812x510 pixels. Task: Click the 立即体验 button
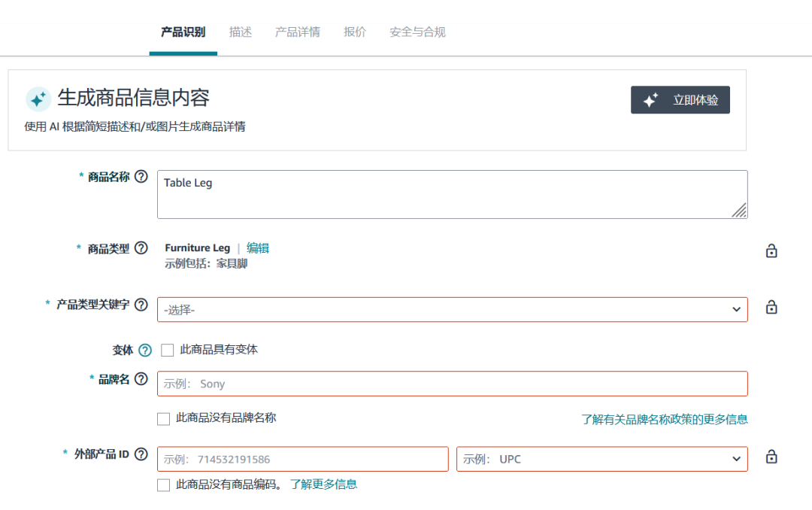(x=680, y=99)
